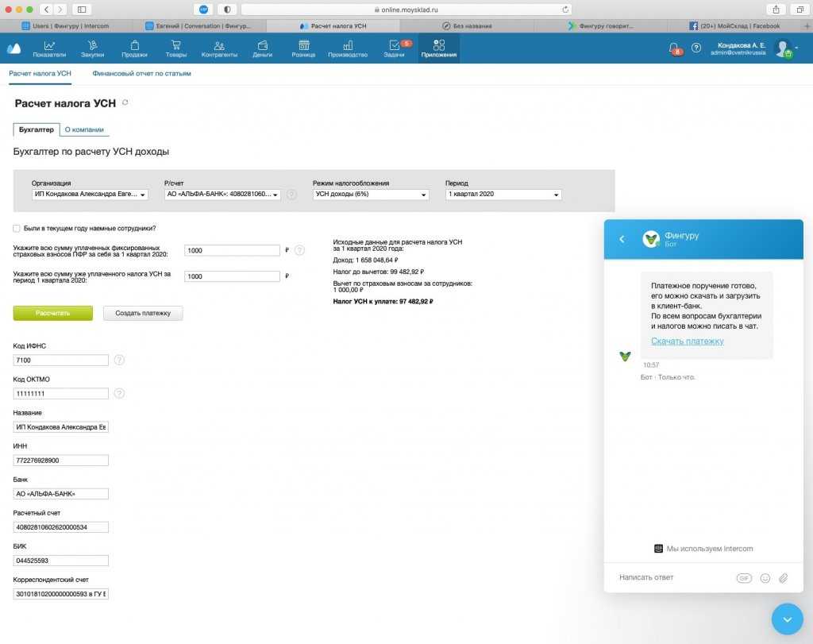This screenshot has width=813, height=644.
Task: Open the Розница section icon
Action: (303, 46)
